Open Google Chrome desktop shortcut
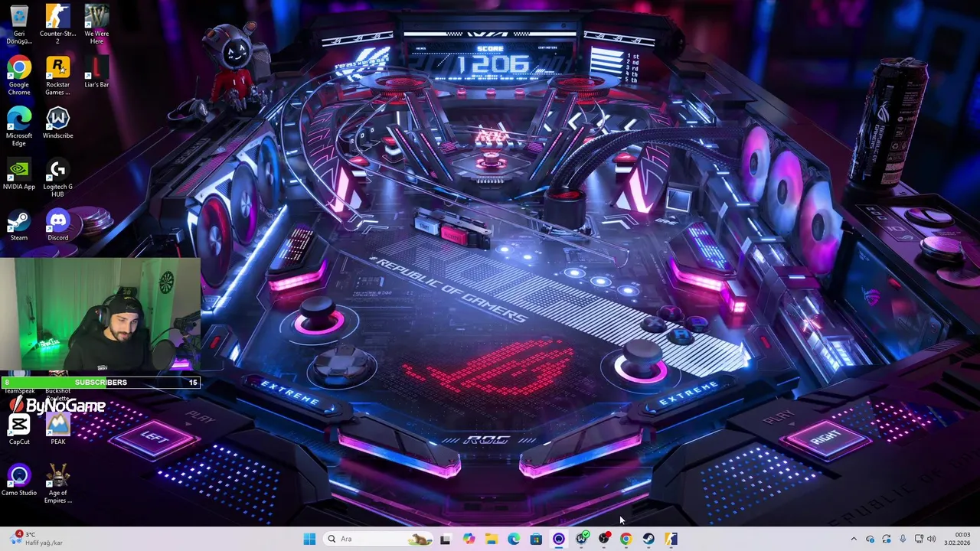 click(x=19, y=77)
